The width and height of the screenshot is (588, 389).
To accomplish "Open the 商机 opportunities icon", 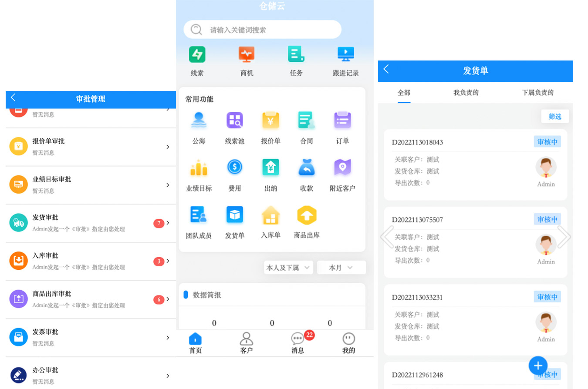I will click(247, 55).
